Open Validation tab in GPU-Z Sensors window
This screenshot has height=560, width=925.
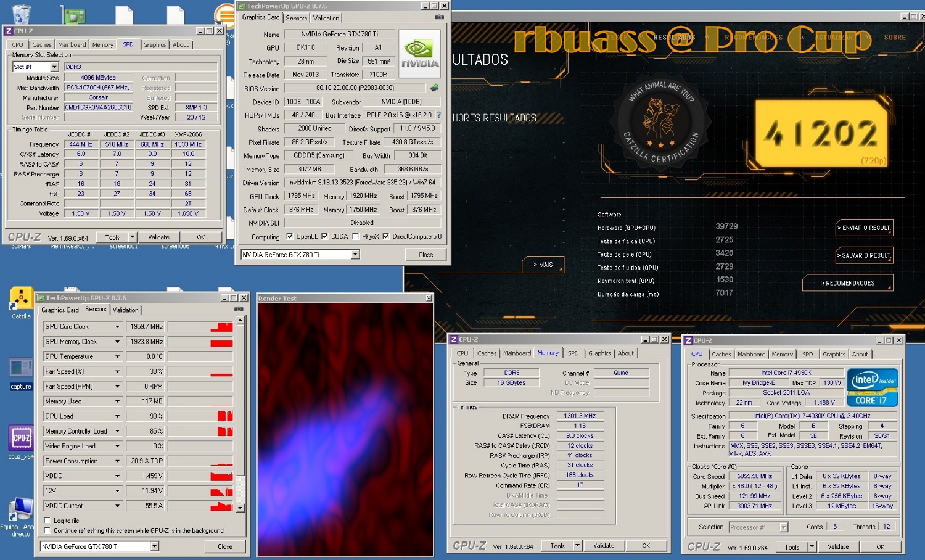(126, 310)
